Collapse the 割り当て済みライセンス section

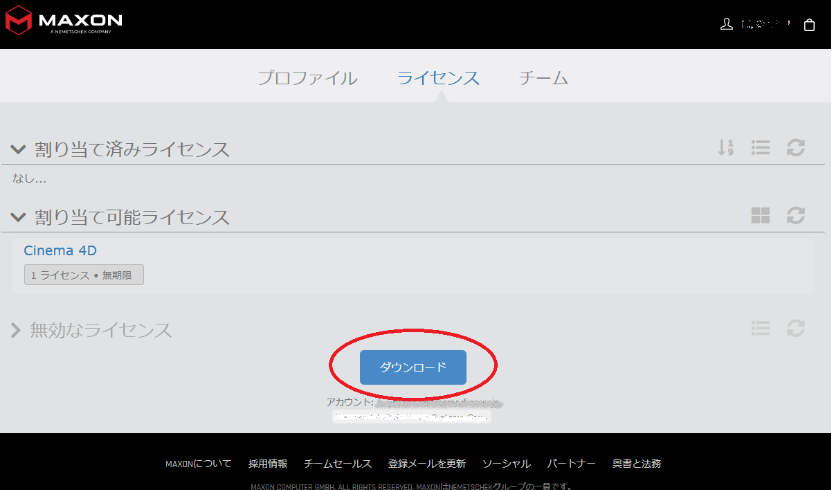point(18,149)
